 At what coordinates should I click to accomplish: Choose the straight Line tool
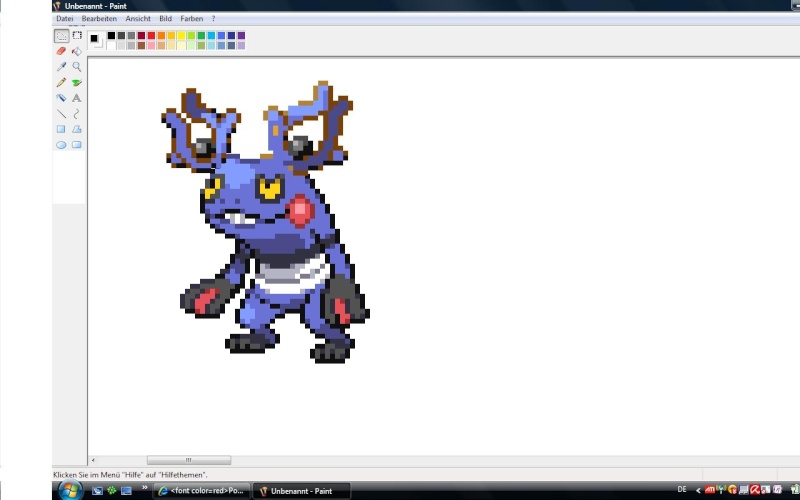(61, 113)
